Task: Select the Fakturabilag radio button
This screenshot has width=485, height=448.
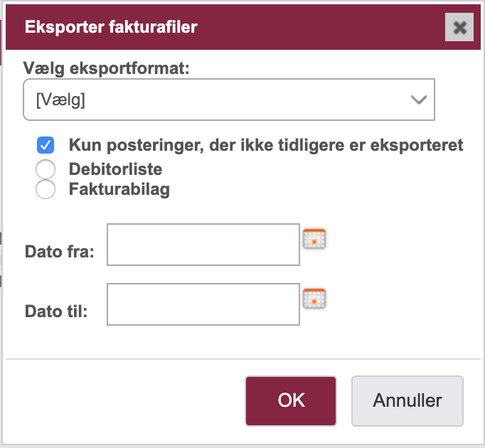Action: (x=46, y=189)
